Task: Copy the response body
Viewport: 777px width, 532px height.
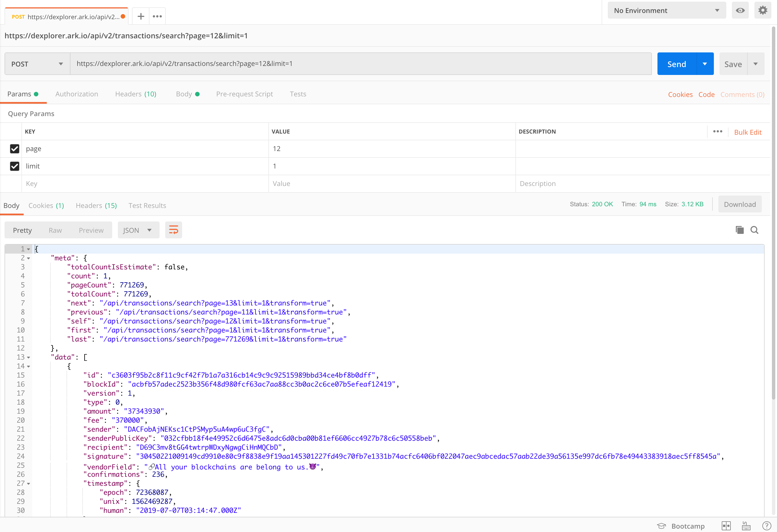Action: tap(739, 230)
